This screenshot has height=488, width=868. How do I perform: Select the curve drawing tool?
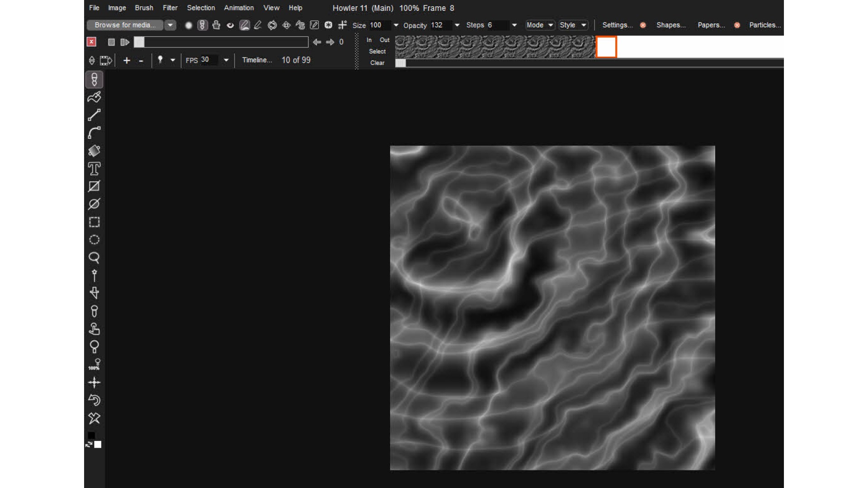click(94, 133)
